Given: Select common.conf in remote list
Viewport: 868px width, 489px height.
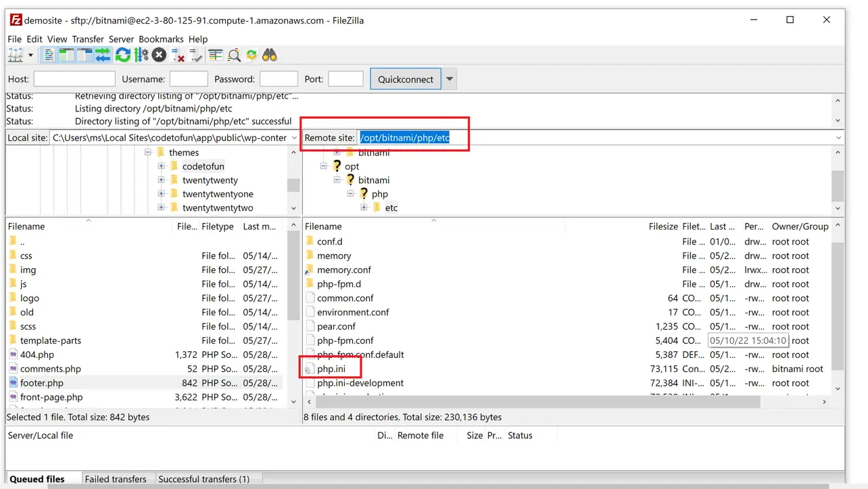Looking at the screenshot, I should point(345,299).
